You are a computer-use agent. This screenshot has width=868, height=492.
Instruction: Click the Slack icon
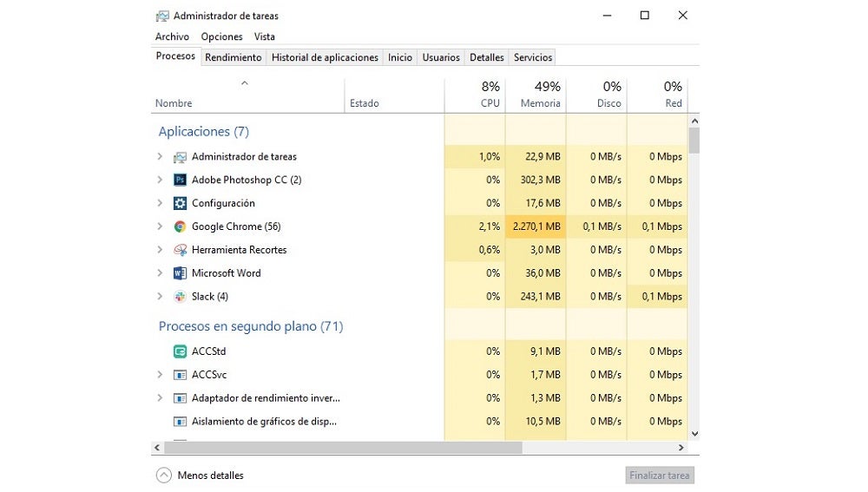180,296
